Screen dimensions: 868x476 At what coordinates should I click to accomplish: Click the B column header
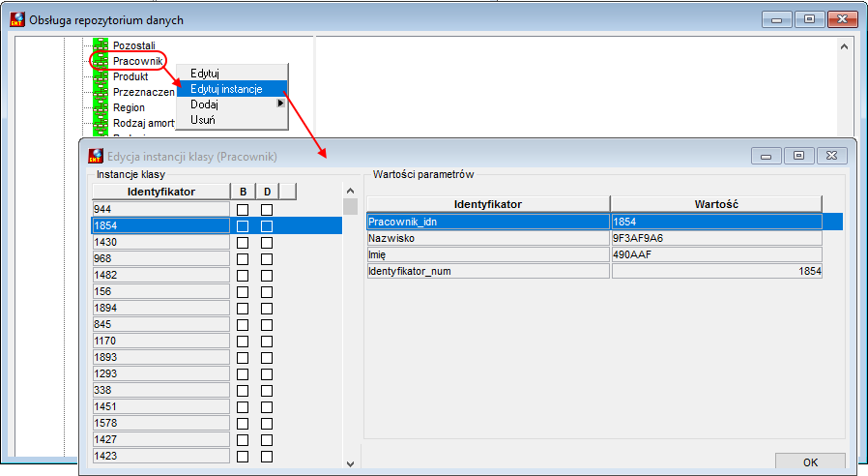pyautogui.click(x=243, y=192)
